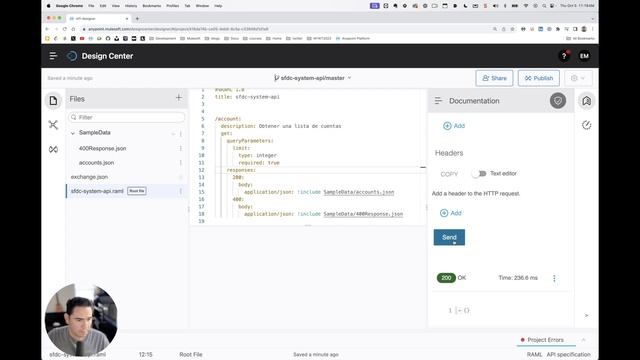The height and width of the screenshot is (360, 640).
Task: Send the HTTP request
Action: [449, 237]
